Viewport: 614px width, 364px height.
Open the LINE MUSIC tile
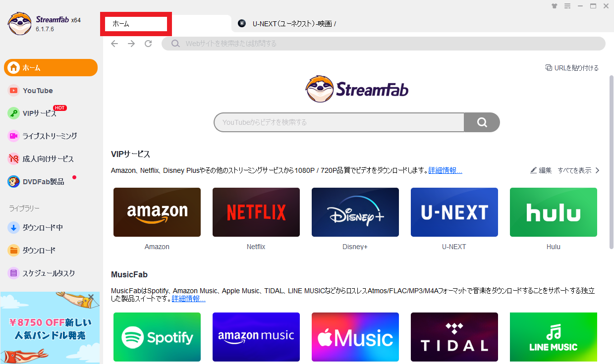pyautogui.click(x=554, y=337)
